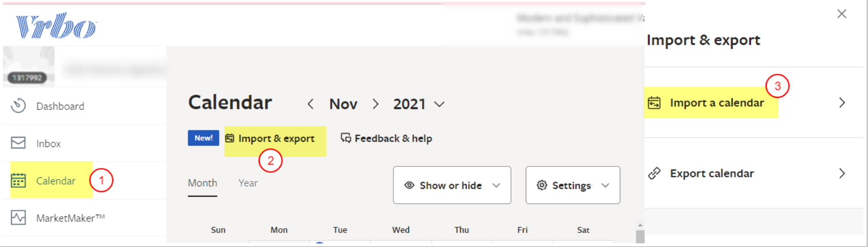868x247 pixels.
Task: Click the Inbox envelope icon
Action: coord(18,143)
